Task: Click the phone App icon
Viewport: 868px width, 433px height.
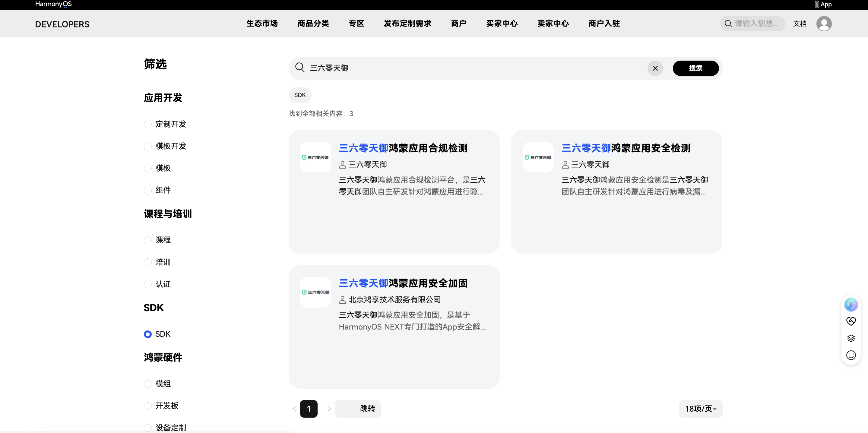Action: click(x=816, y=5)
